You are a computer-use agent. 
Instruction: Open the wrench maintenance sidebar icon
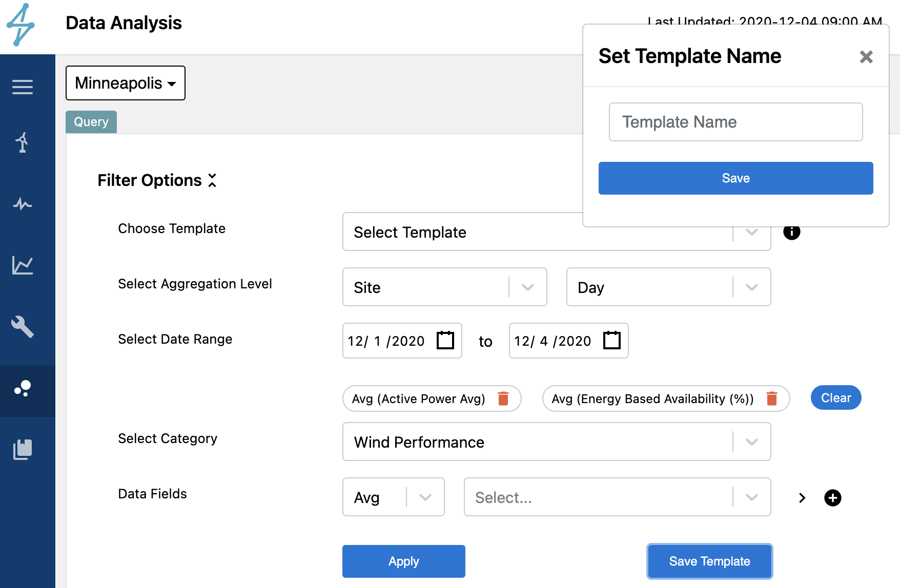point(23,327)
